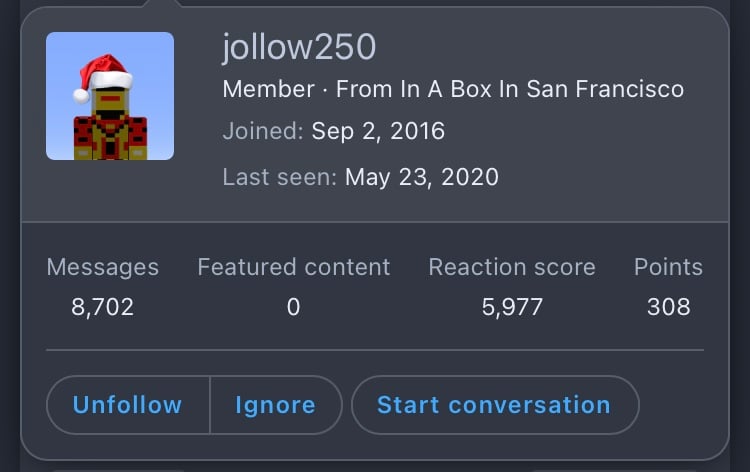750x472 pixels.
Task: Select the Points label
Action: 668,267
